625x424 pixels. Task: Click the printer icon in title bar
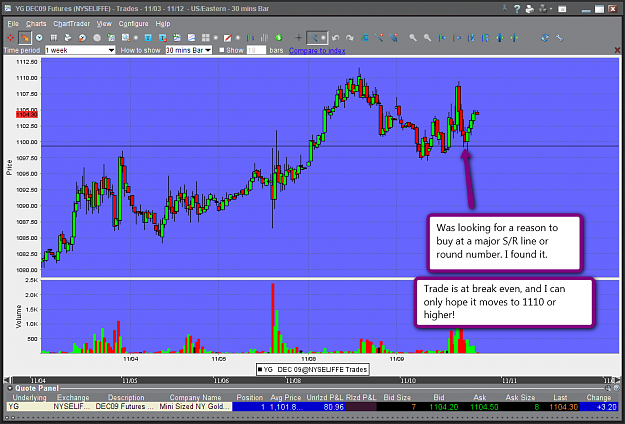coord(530,9)
